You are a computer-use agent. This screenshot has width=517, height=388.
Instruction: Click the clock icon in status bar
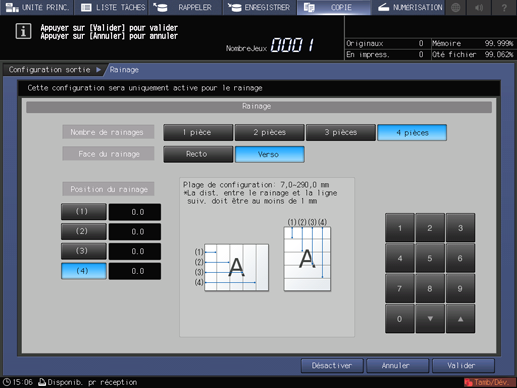(6, 382)
